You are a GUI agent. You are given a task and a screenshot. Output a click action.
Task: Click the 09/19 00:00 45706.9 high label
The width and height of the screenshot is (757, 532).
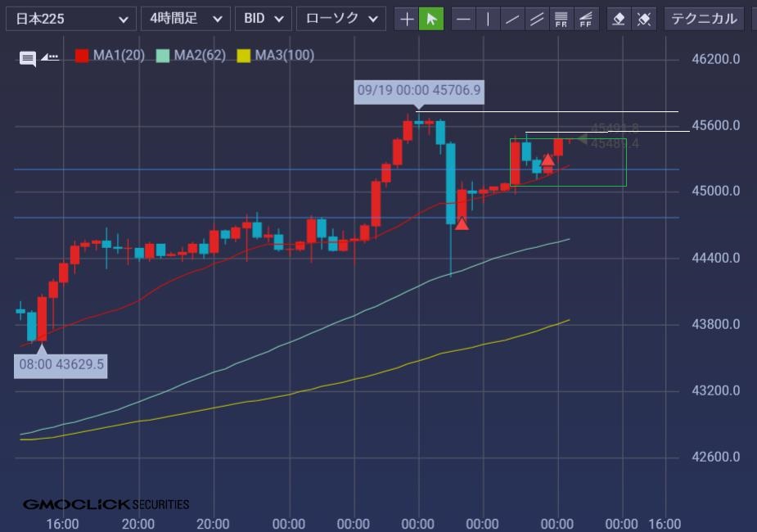pos(418,90)
